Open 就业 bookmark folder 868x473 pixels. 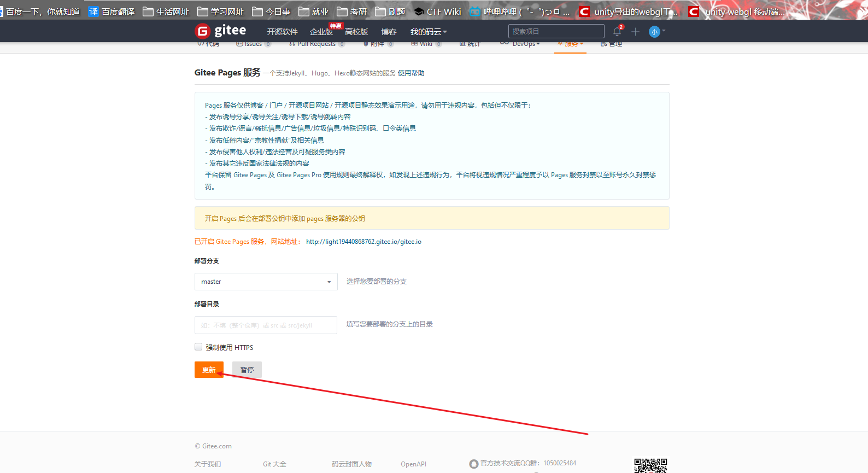313,11
